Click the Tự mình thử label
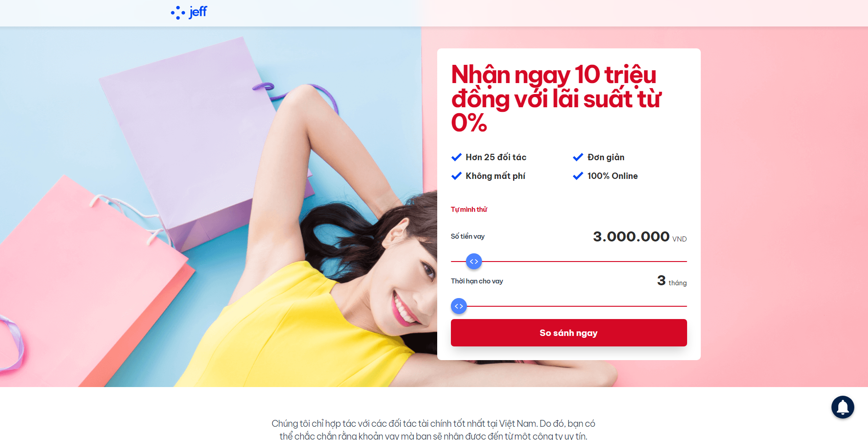The width and height of the screenshot is (868, 440). [469, 210]
